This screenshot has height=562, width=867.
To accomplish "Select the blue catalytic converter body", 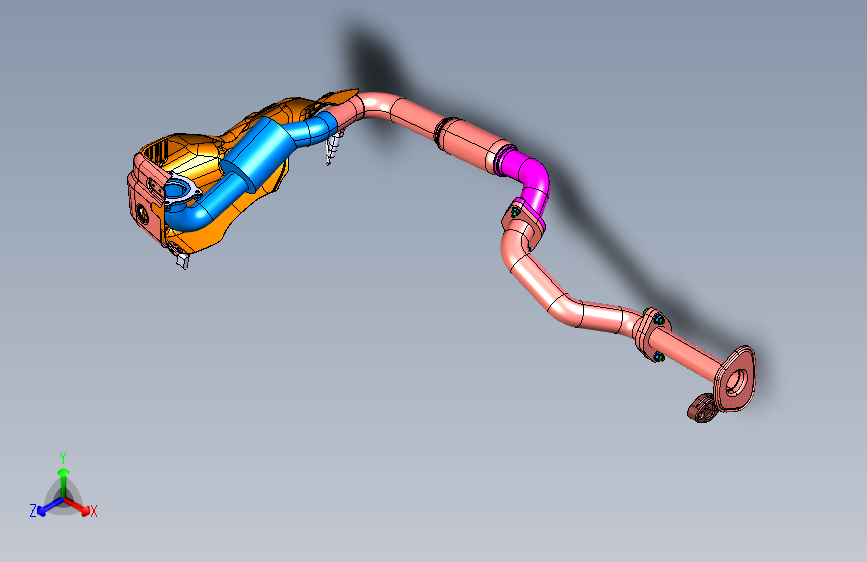I will (261, 153).
